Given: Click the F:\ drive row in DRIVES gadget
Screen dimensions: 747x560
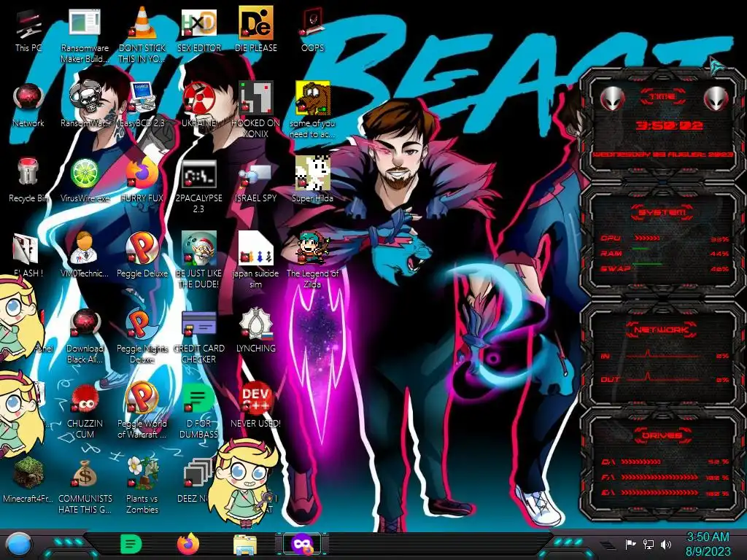Looking at the screenshot, I should click(x=665, y=477).
